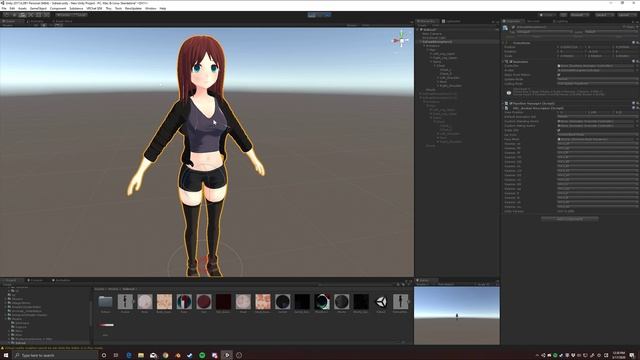Viewport: 640px width, 360px height.
Task: Click the warning message in the status bar
Action: [x=53, y=348]
